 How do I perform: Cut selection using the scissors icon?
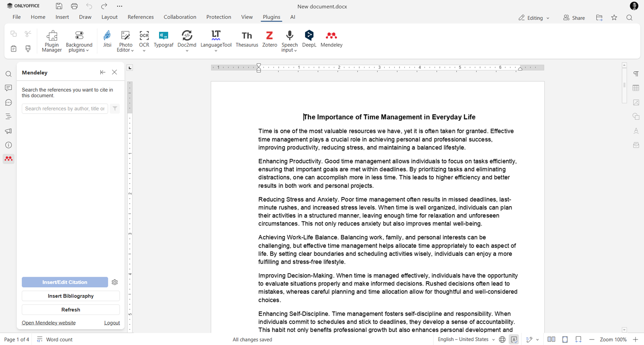[x=28, y=34]
